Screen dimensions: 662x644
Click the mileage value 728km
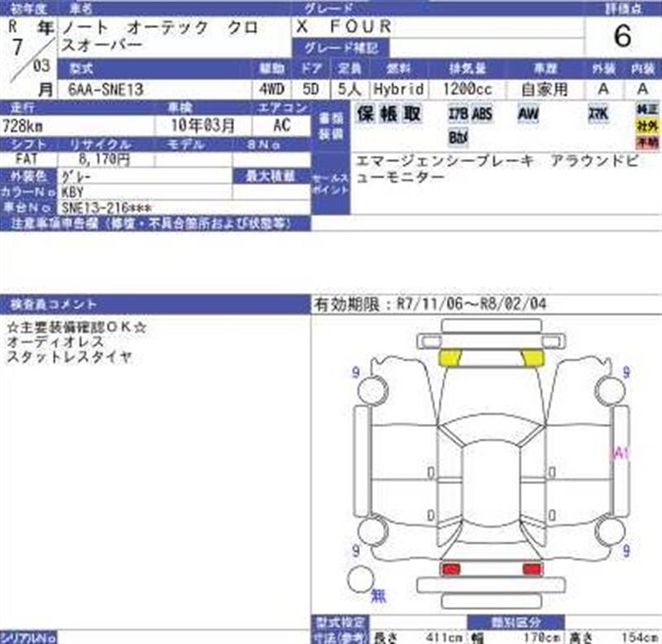[23, 126]
